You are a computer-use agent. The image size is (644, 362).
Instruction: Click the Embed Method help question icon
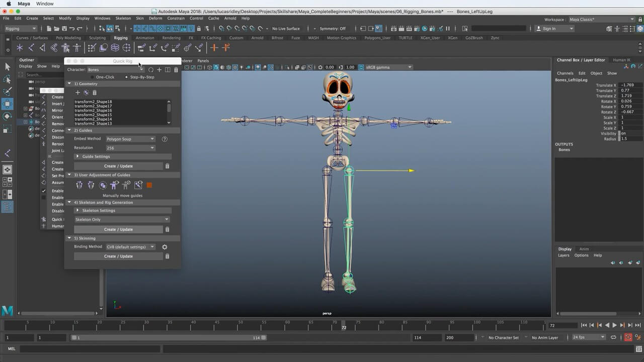(x=165, y=139)
